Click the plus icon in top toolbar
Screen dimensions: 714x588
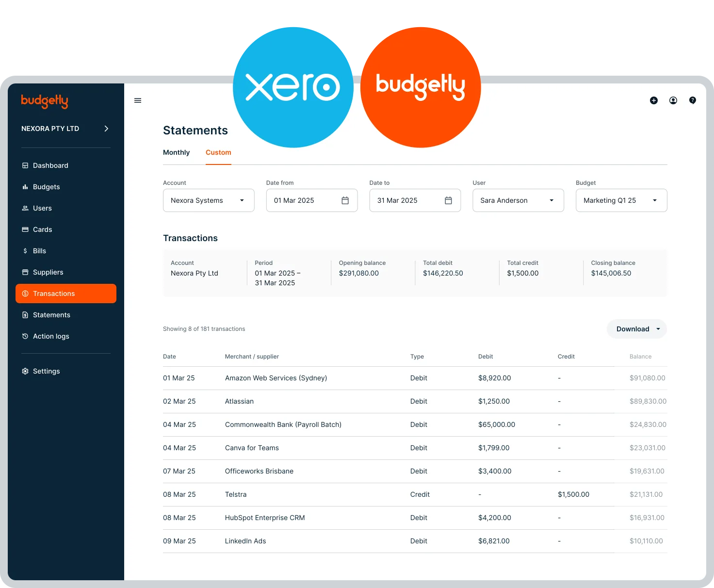click(654, 100)
